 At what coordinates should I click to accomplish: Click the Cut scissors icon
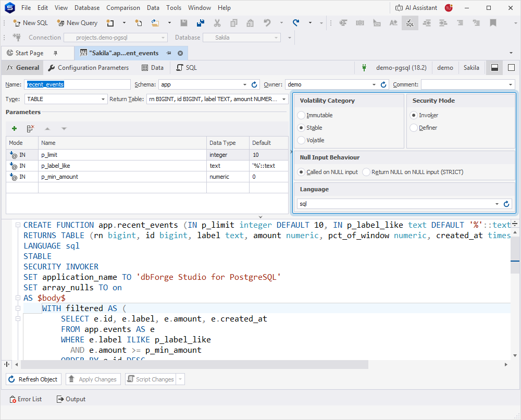click(217, 23)
